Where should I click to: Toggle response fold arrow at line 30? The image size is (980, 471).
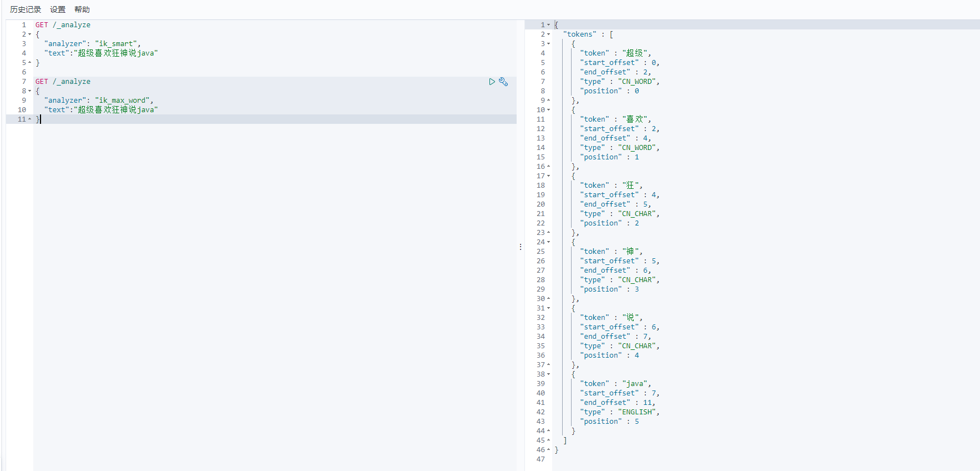(549, 299)
